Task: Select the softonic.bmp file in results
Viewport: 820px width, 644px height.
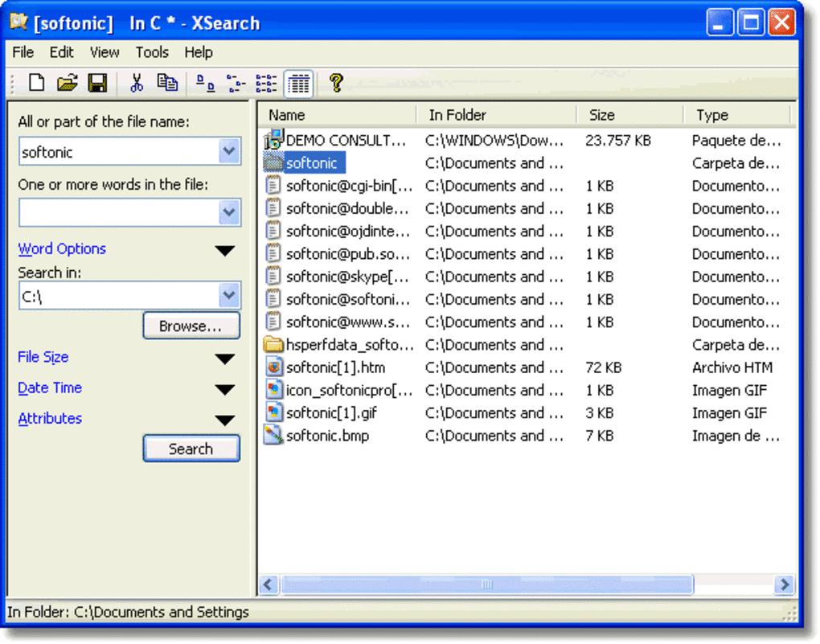Action: point(328,435)
